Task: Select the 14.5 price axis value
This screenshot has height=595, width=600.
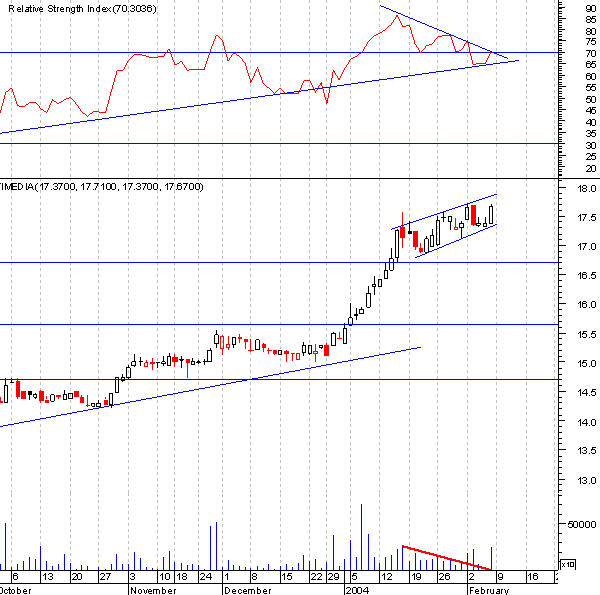Action: click(x=587, y=392)
